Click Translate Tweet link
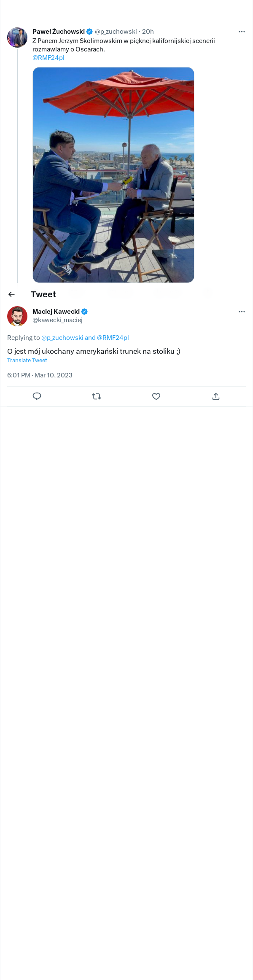 pyautogui.click(x=27, y=361)
